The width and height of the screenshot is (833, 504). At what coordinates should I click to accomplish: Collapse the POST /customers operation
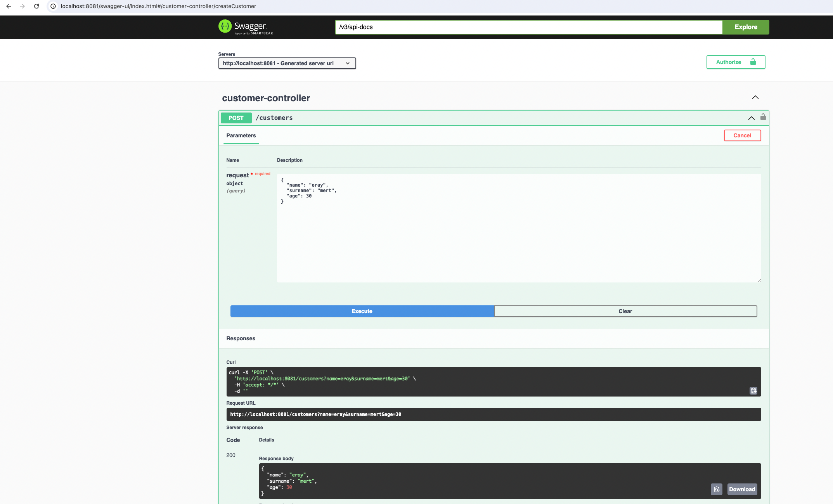[751, 118]
